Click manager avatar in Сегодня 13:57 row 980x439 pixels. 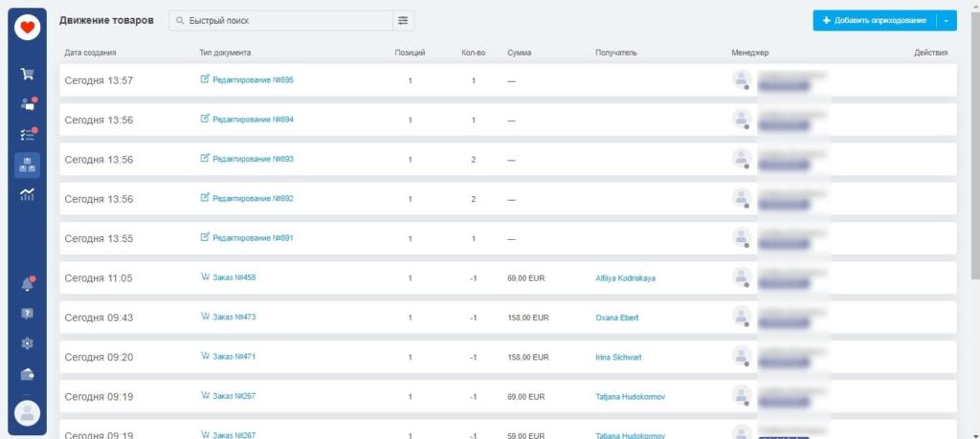742,80
